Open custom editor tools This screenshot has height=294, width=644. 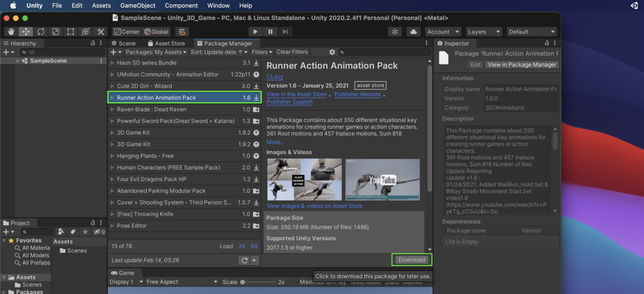click(100, 32)
